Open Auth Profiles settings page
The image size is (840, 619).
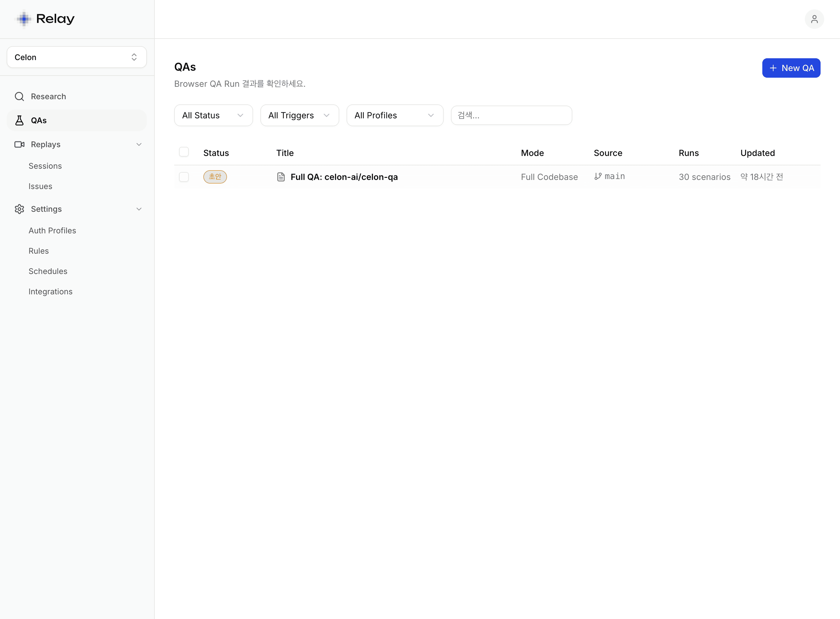tap(52, 231)
